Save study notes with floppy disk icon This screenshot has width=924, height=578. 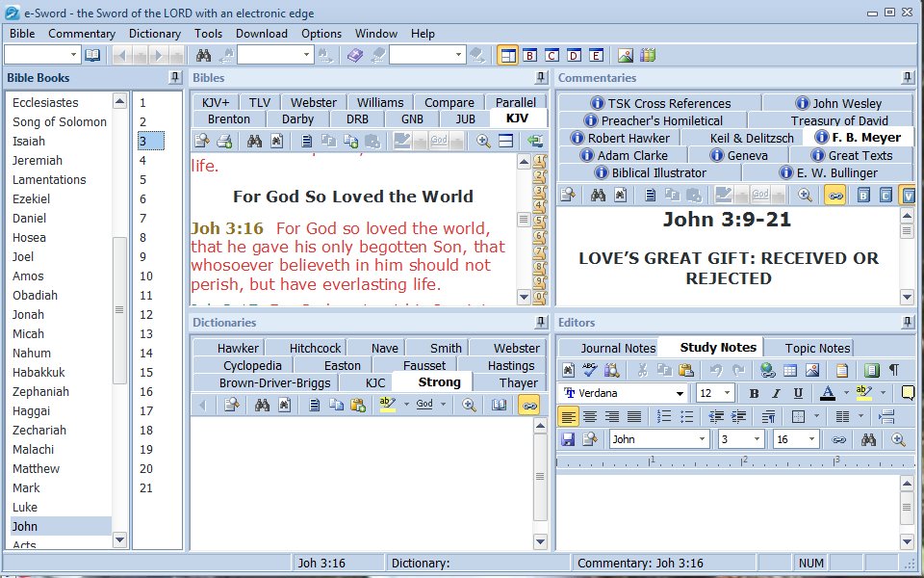pos(568,439)
